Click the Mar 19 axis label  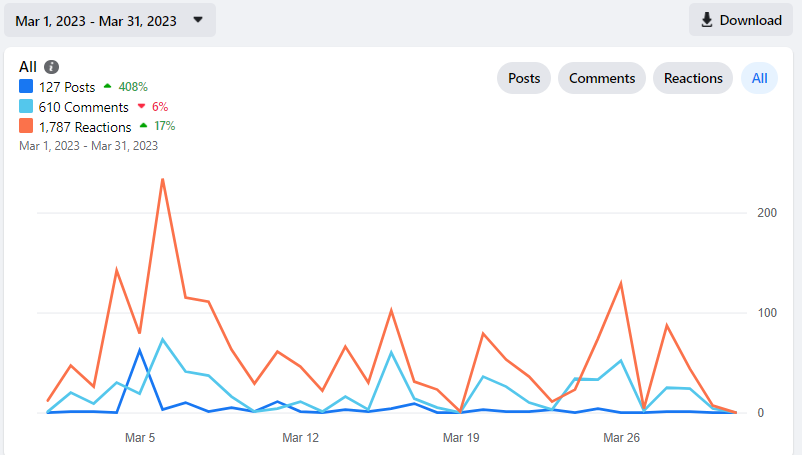point(461,438)
